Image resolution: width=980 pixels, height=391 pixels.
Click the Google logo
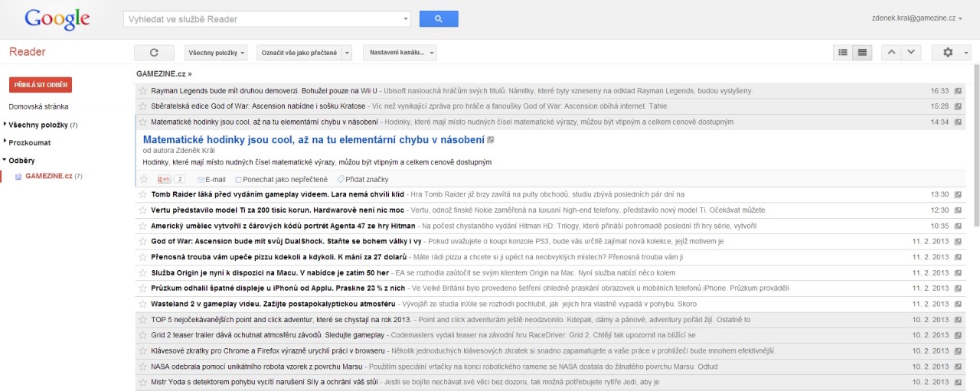coord(57,18)
